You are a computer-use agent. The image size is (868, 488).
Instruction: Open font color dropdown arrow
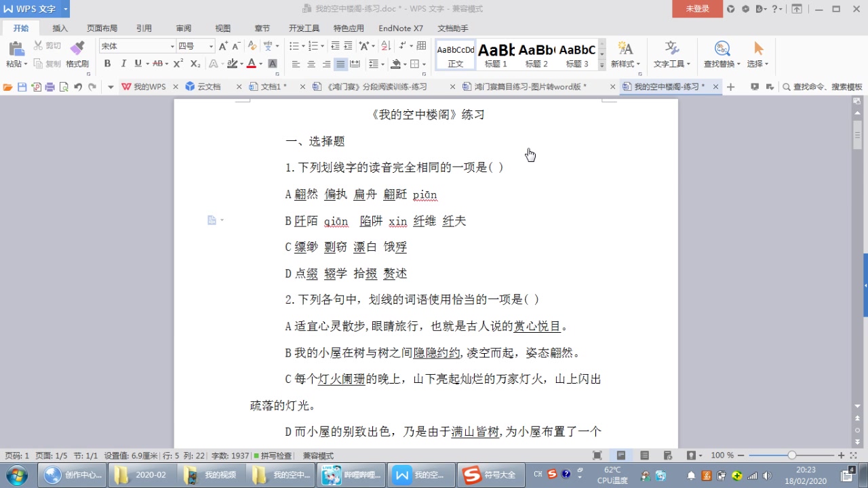pyautogui.click(x=261, y=64)
